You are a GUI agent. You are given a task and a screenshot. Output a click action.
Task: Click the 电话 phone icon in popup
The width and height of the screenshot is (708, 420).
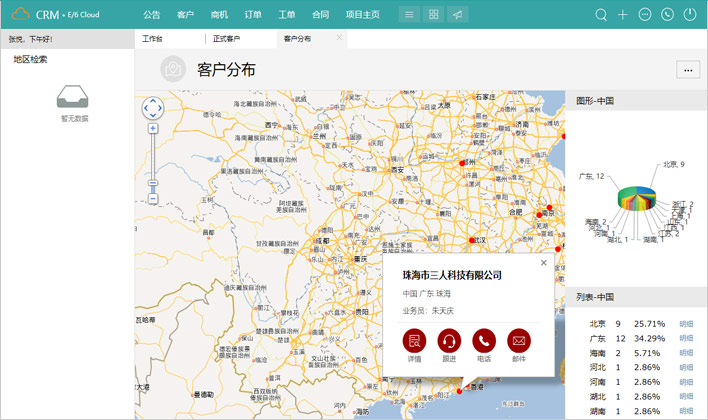(484, 340)
